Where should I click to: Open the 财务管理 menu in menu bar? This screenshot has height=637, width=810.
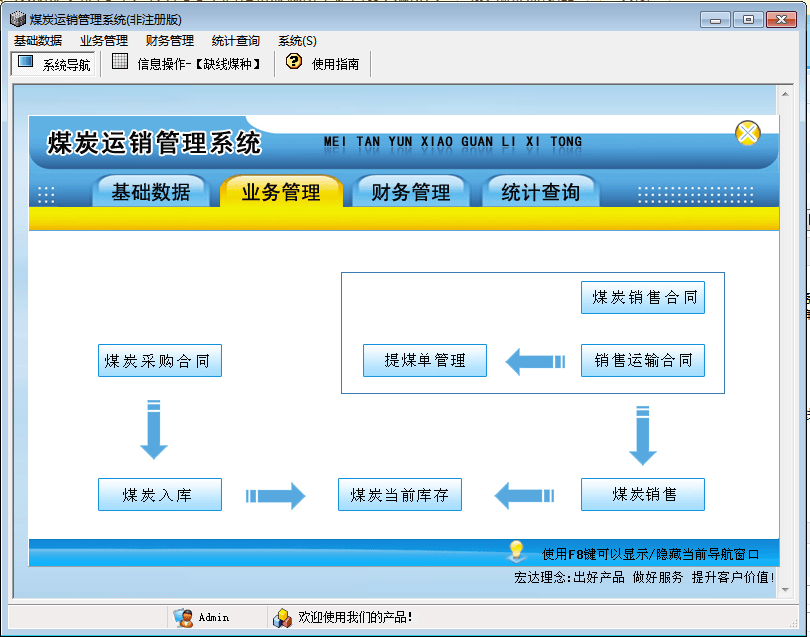coord(170,41)
